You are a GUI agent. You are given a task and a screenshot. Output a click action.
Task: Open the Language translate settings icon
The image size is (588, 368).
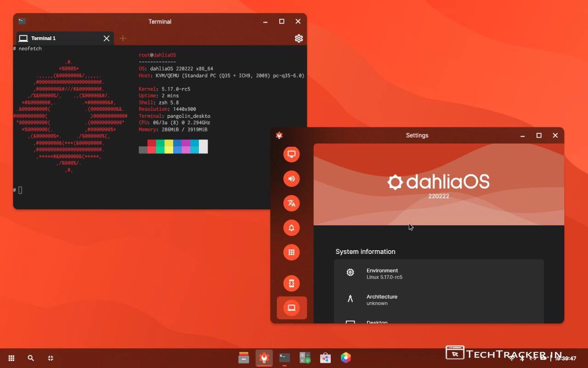click(x=291, y=203)
